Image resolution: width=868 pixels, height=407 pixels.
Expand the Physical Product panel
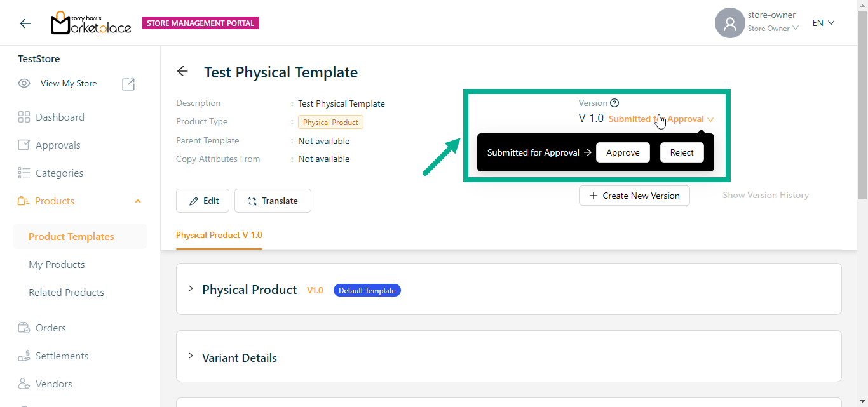(x=191, y=289)
